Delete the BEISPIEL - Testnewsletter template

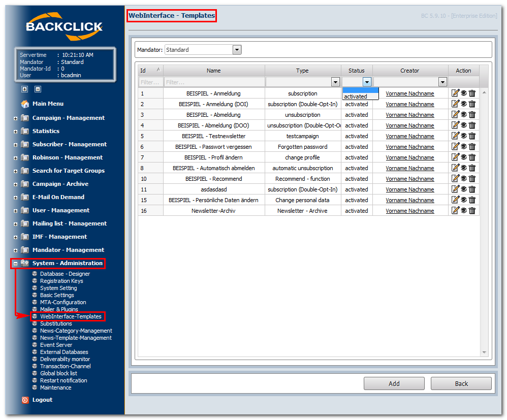(x=472, y=136)
